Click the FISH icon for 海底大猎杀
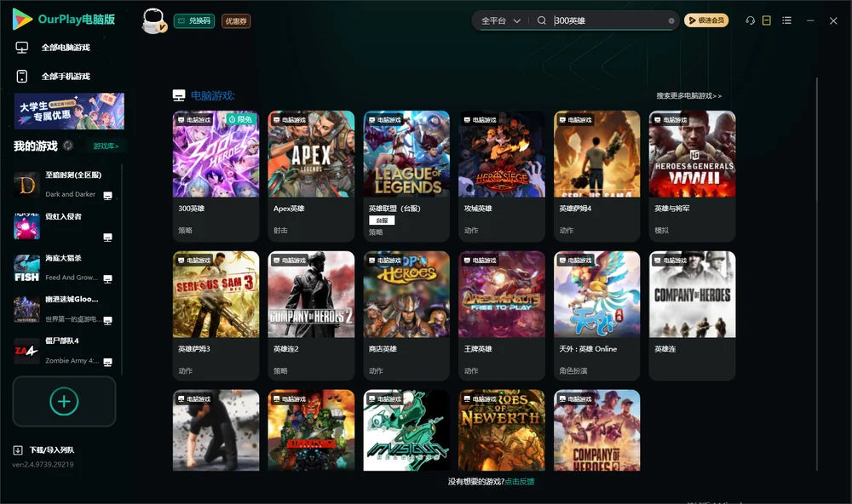Viewport: 852px width, 504px height. click(x=26, y=267)
